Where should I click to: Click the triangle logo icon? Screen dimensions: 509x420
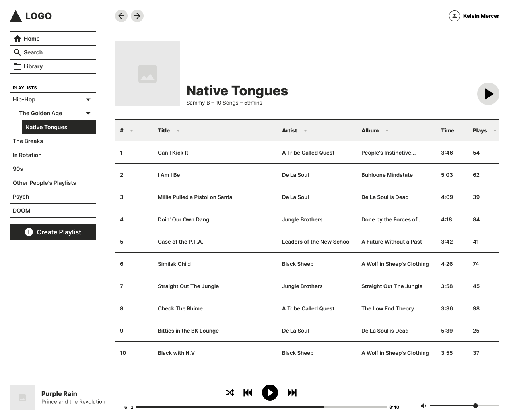(16, 16)
